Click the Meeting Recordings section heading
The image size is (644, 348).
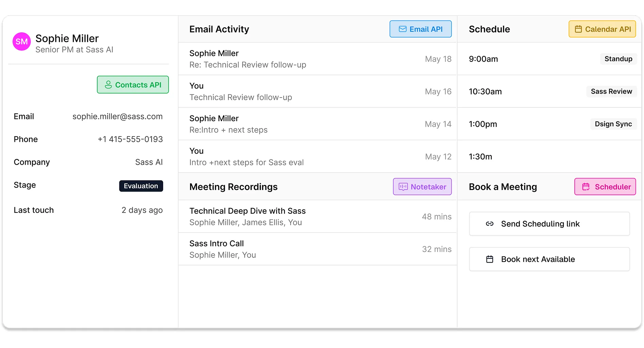pyautogui.click(x=234, y=187)
